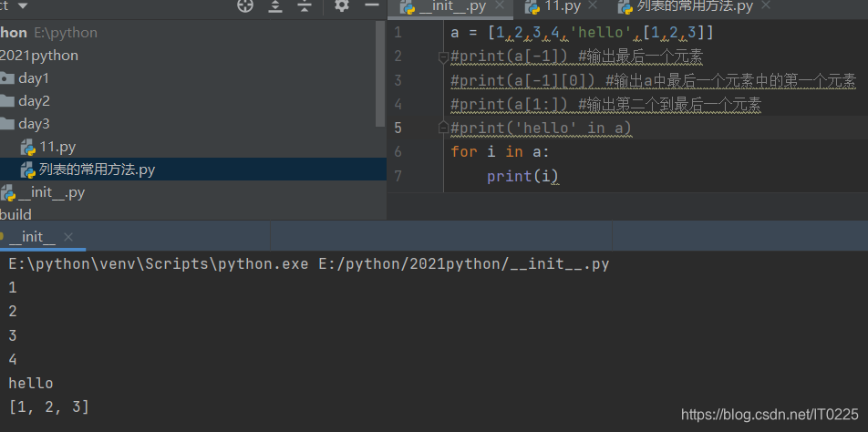The height and width of the screenshot is (432, 868).
Task: Open the Project view dropdown arrow
Action: 23,5
